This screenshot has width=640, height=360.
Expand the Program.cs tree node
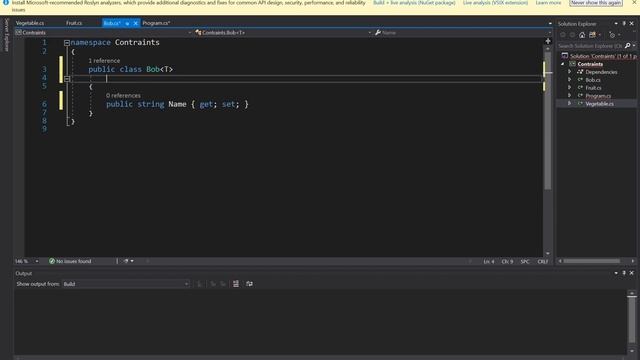point(570,96)
